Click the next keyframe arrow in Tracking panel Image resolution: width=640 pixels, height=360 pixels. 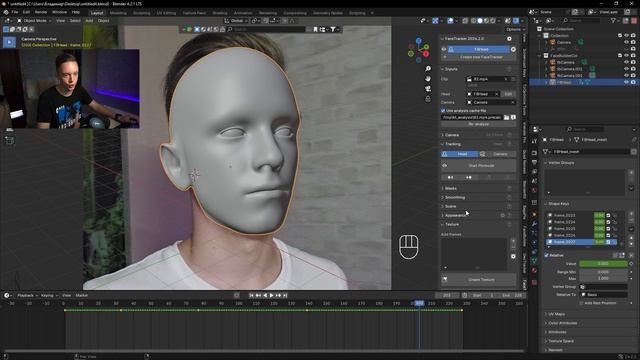click(469, 177)
